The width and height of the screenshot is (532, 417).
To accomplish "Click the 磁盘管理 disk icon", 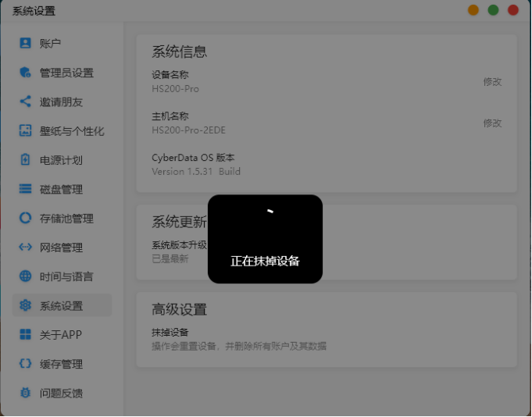I will click(26, 189).
